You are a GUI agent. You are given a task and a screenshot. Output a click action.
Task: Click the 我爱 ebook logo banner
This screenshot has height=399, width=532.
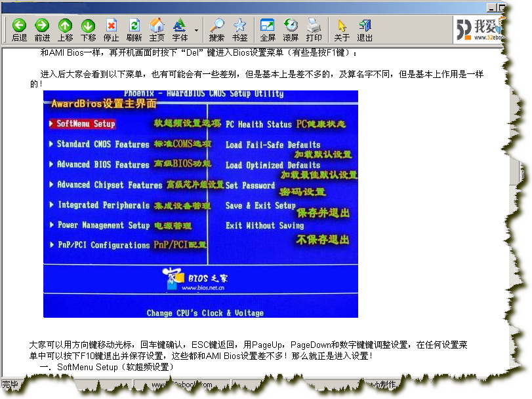pyautogui.click(x=478, y=29)
